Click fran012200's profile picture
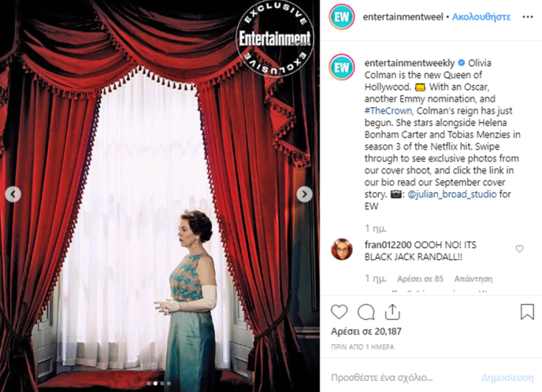Screen dimensions: 542x392 (342, 249)
